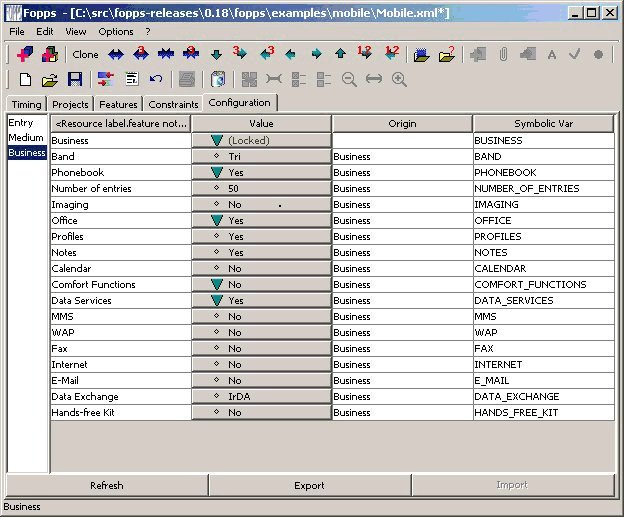Open the Number of entries value 50
624x517 pixels.
[x=261, y=188]
